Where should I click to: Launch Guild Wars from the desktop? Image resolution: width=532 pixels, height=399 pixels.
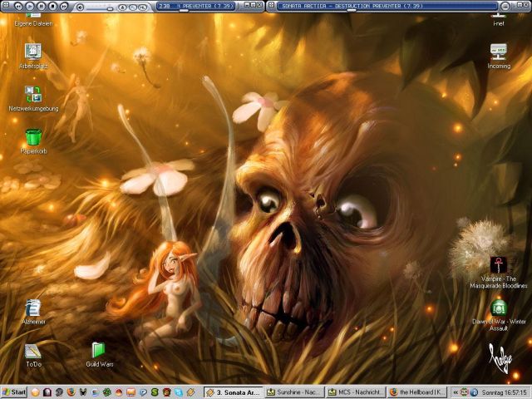[x=99, y=350]
